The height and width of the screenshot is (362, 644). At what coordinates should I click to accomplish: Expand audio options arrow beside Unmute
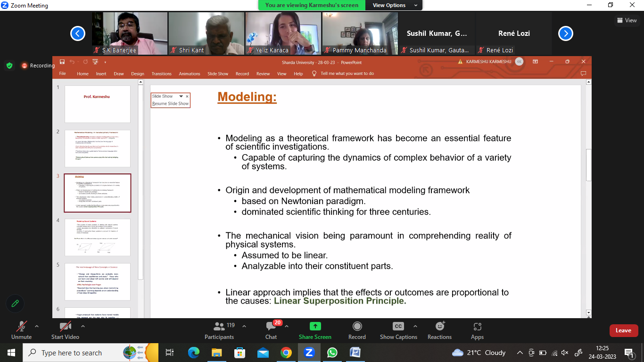point(37,326)
